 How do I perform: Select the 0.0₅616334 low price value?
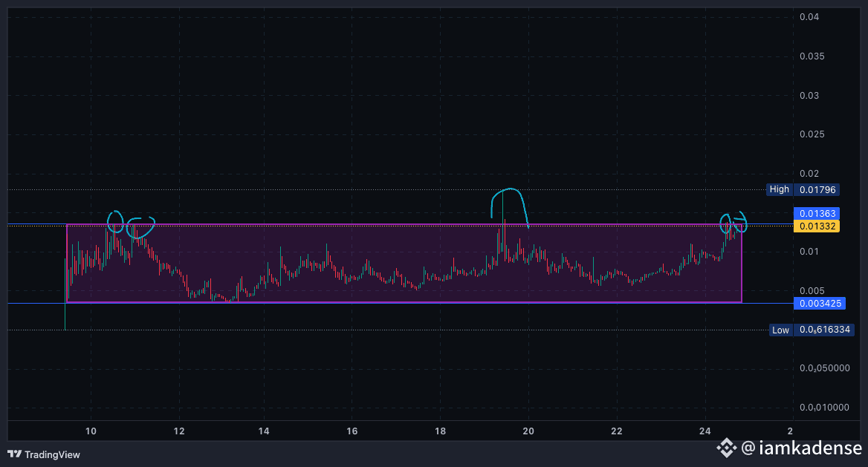tap(824, 330)
